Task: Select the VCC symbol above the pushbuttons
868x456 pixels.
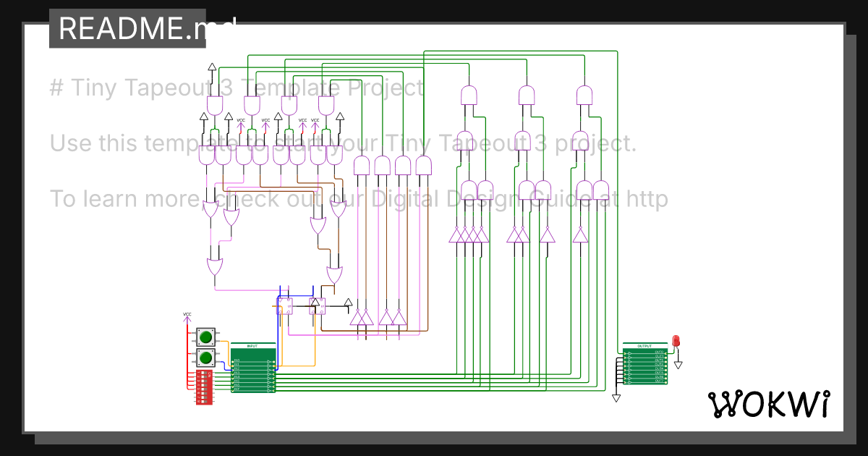Action: pos(187,317)
